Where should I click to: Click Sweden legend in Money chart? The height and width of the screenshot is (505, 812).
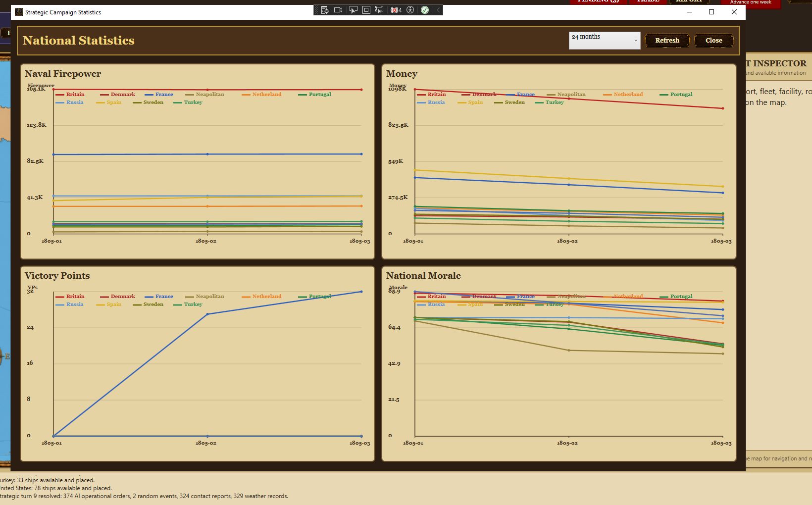(509, 102)
